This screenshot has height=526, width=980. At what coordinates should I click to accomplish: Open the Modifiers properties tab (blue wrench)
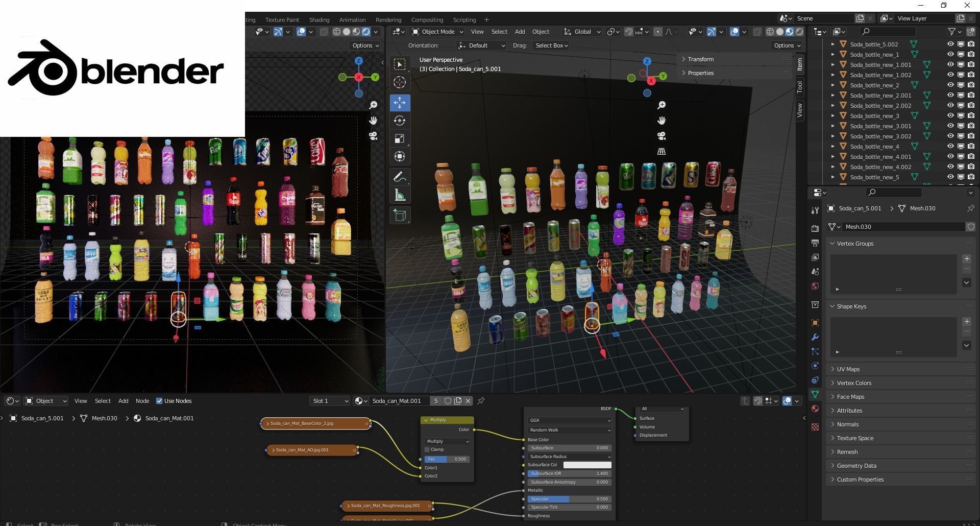pos(815,337)
